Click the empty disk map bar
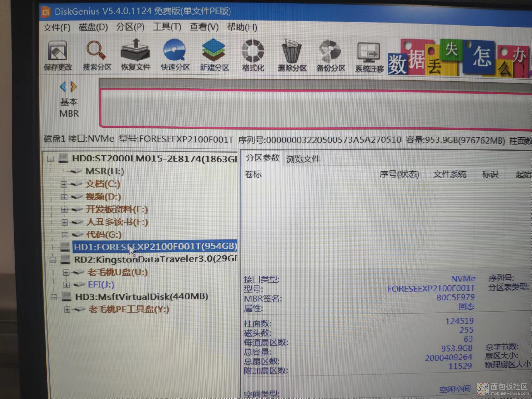 pyautogui.click(x=316, y=108)
